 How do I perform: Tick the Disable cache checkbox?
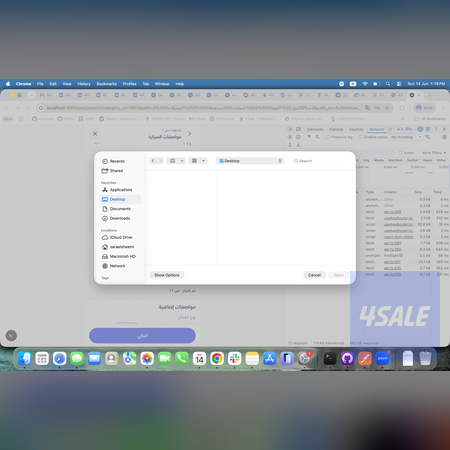tap(360, 137)
